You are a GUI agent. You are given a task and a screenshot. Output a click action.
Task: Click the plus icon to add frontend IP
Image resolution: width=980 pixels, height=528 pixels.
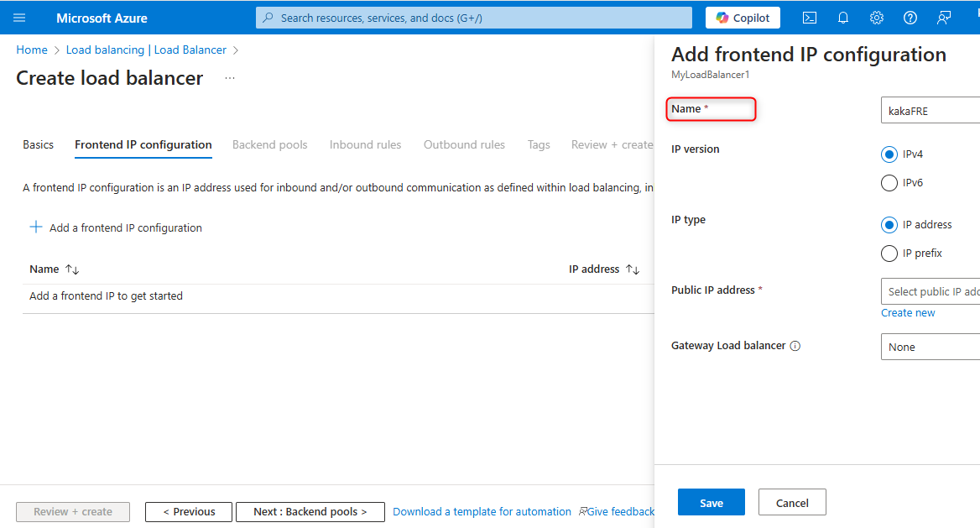click(x=36, y=227)
